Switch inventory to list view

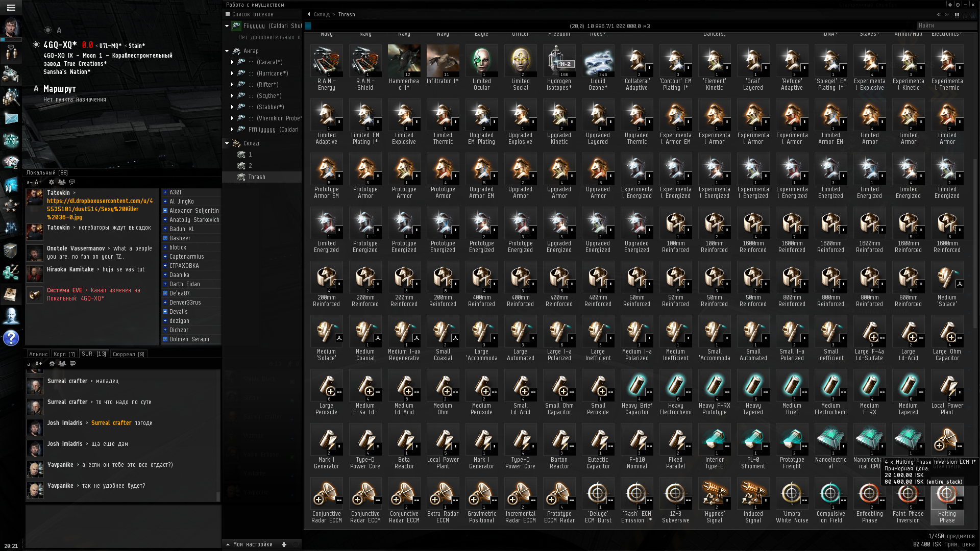pyautogui.click(x=973, y=15)
